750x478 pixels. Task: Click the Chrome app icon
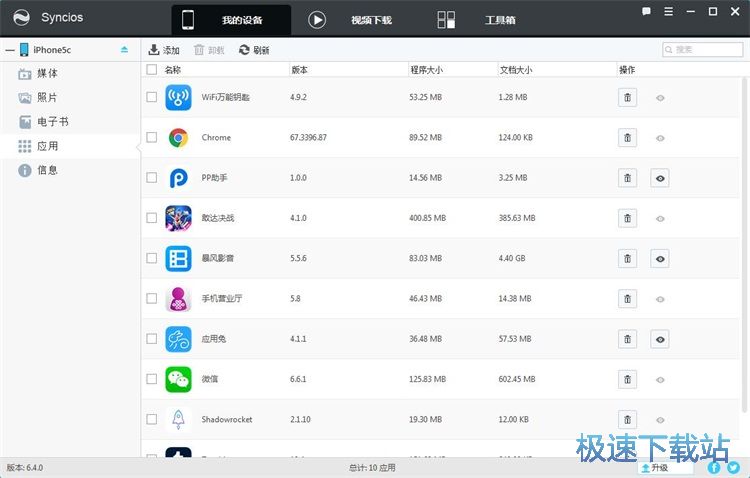pos(178,138)
